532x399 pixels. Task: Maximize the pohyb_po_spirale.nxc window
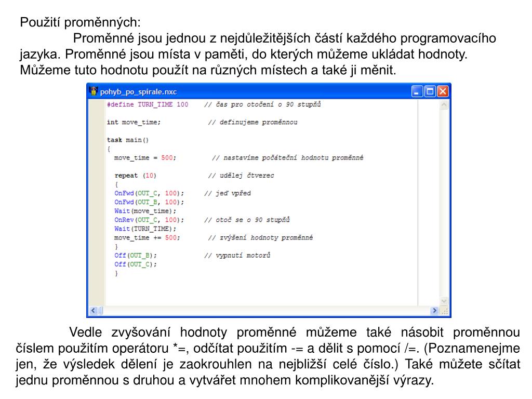pos(430,91)
